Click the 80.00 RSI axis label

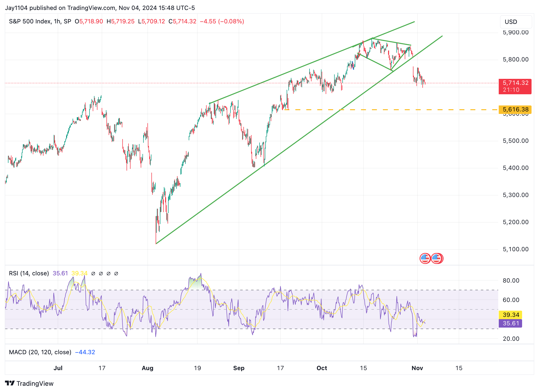[511, 281]
